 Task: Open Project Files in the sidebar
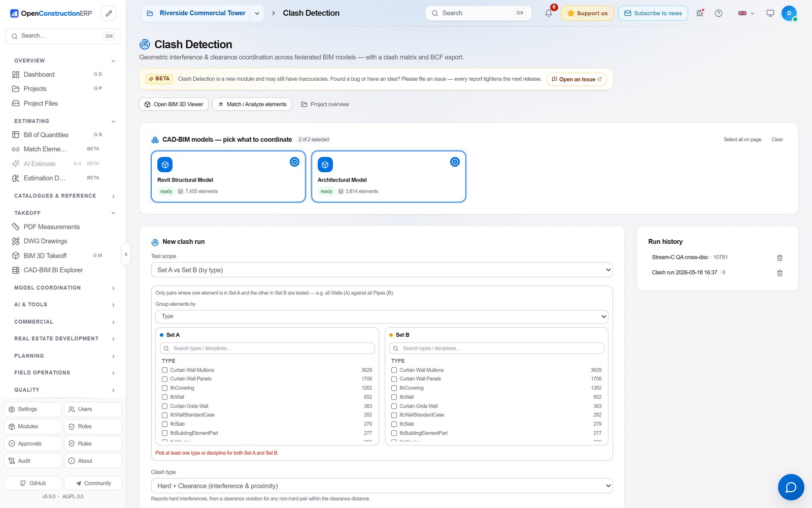click(63, 103)
